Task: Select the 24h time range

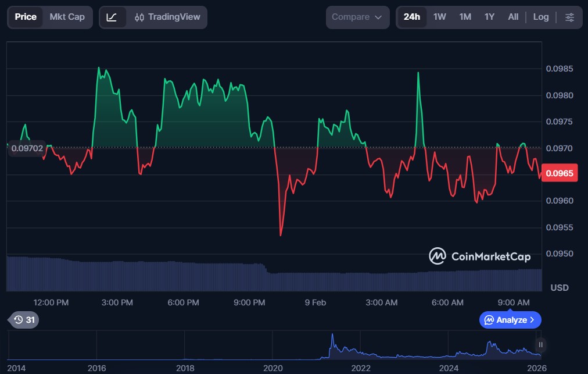Action: click(x=411, y=17)
